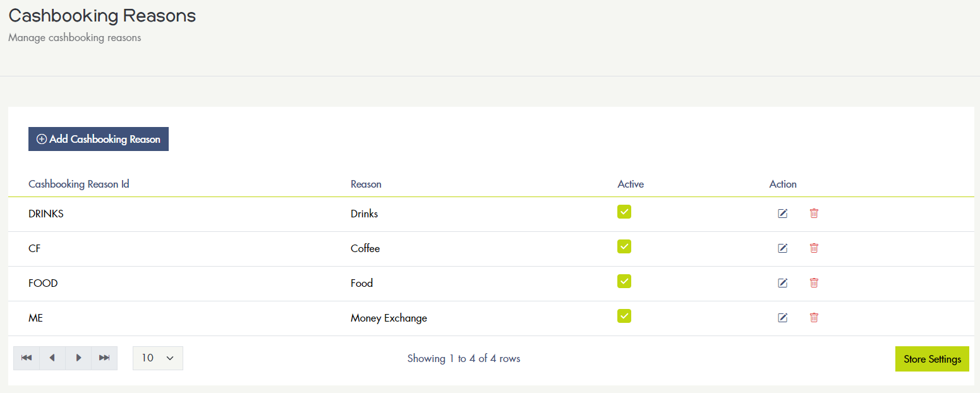Remove the FOOD reason with trash icon
This screenshot has height=393, width=980.
pyautogui.click(x=814, y=283)
